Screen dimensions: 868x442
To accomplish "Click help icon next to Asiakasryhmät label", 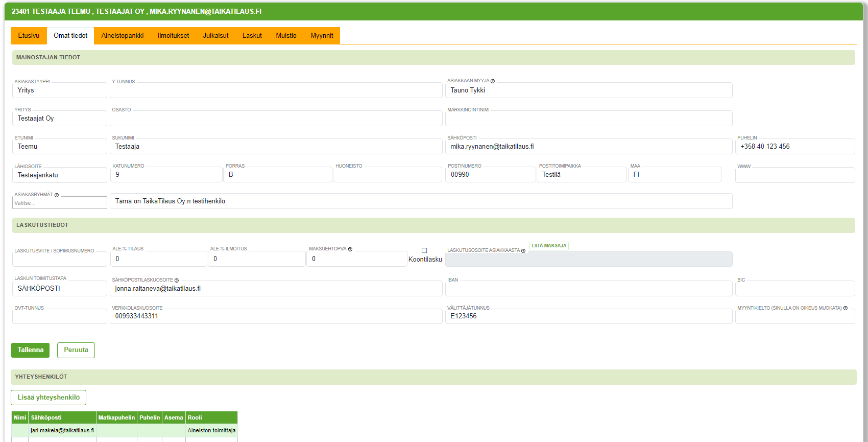I will (x=57, y=195).
